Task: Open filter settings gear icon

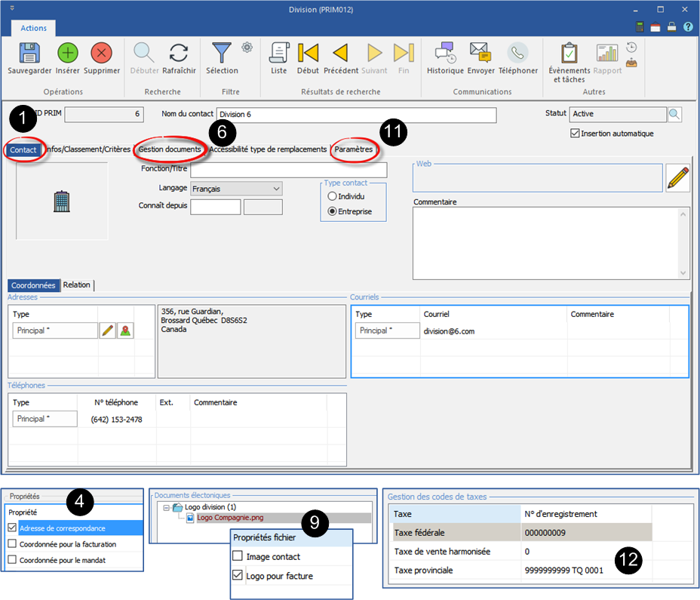Action: coord(247,47)
